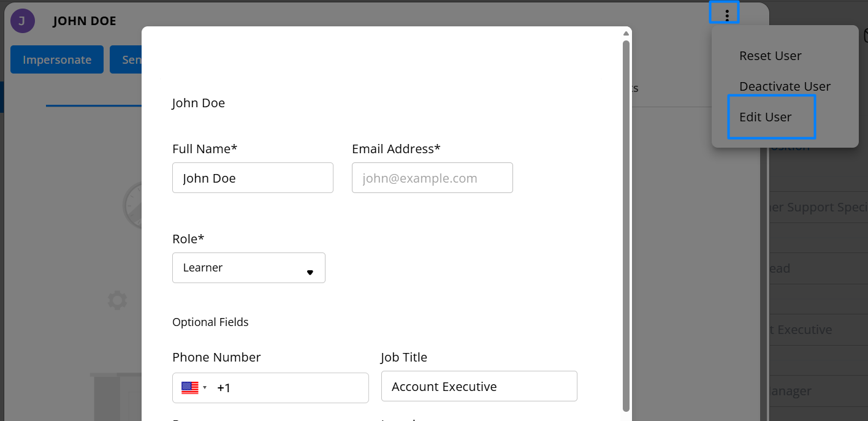
Task: Click the gray gear icon
Action: (117, 300)
